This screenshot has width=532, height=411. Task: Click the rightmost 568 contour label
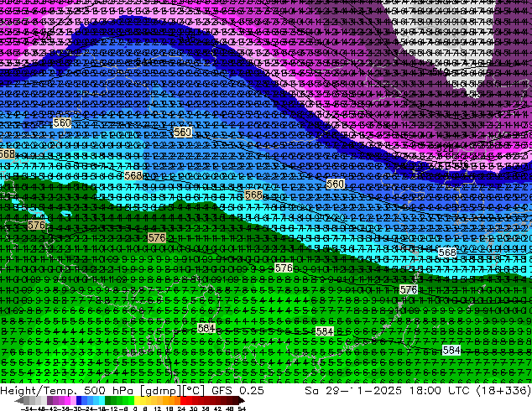[x=447, y=252]
